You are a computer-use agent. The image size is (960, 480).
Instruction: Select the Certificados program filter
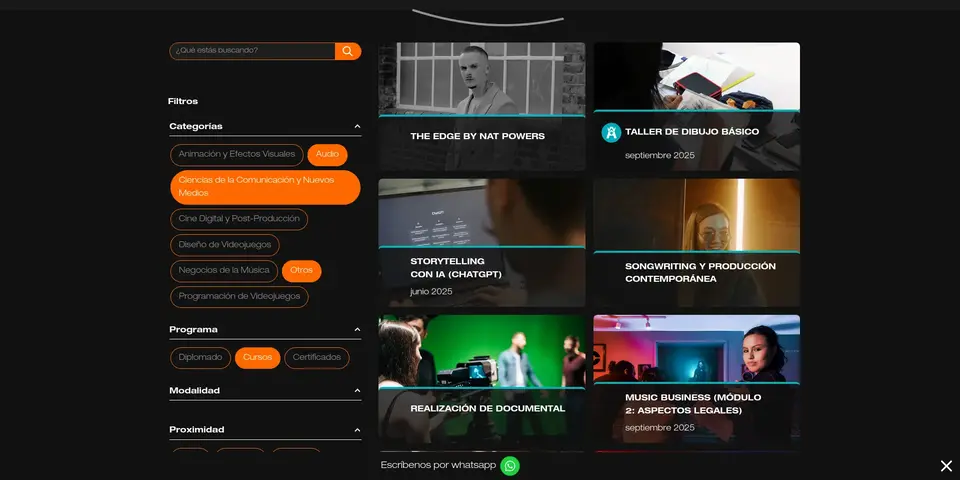point(317,358)
